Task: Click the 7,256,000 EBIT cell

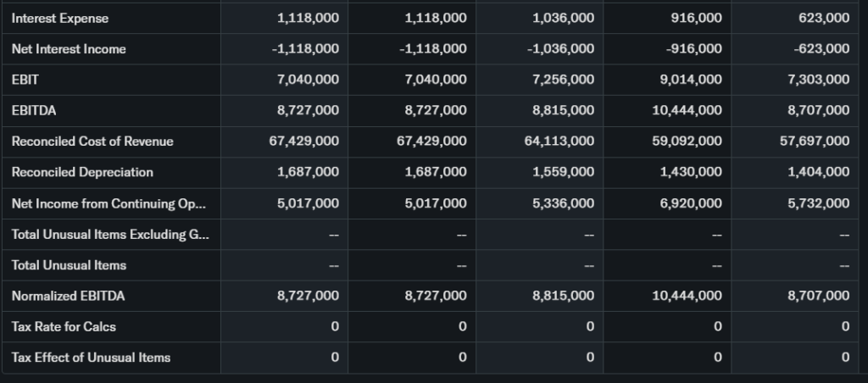Action: 560,80
